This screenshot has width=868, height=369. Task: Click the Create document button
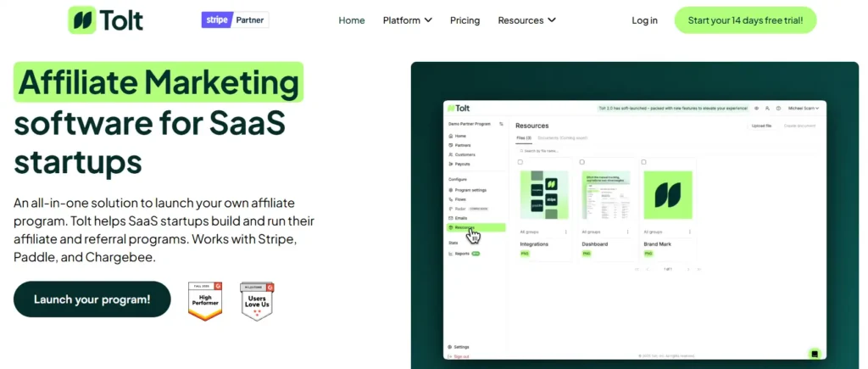pyautogui.click(x=799, y=126)
